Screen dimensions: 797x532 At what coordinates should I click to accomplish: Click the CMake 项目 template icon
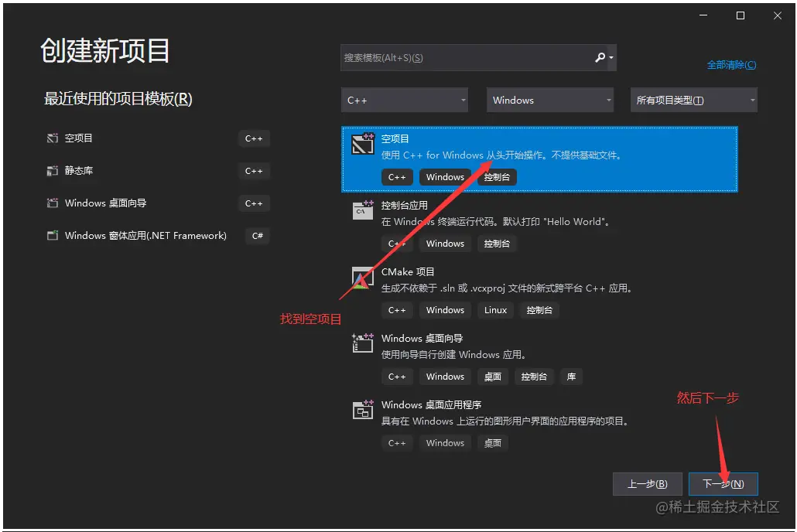(363, 278)
